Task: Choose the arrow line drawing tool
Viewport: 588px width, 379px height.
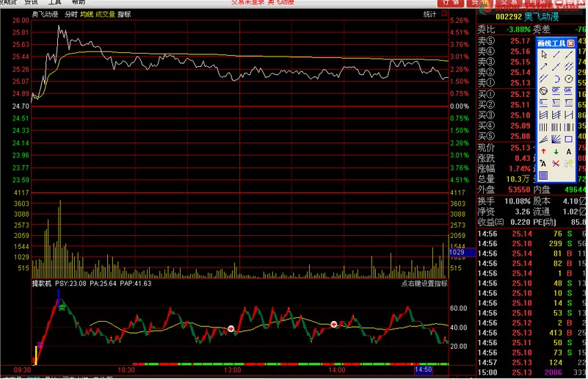Action: (x=544, y=66)
